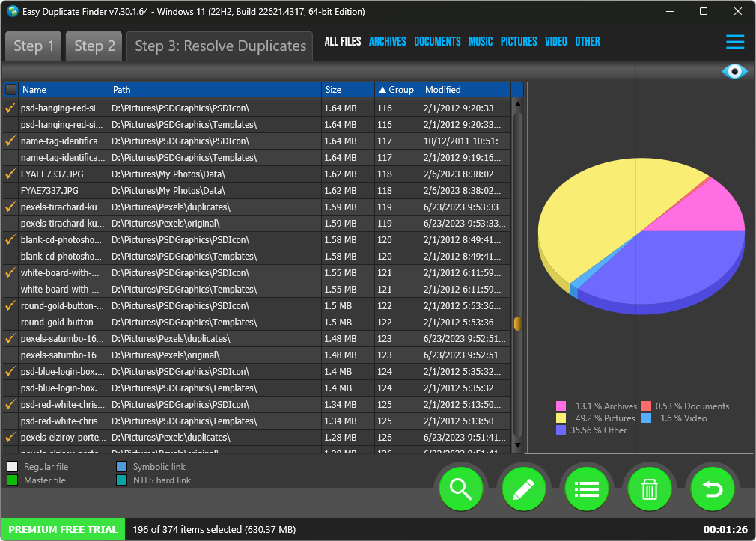Click '196 of 374 items selected' status text
756x541 pixels.
point(214,530)
